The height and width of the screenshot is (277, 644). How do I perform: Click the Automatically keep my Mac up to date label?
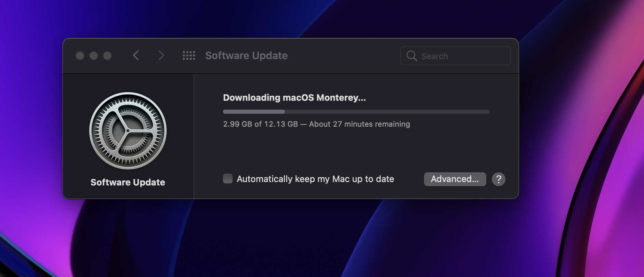pos(315,179)
